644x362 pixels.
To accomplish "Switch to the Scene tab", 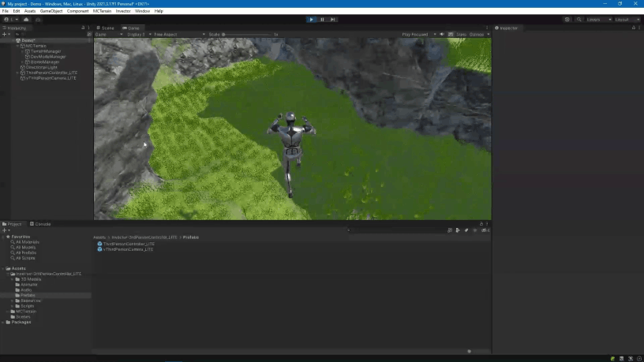I will 107,28.
